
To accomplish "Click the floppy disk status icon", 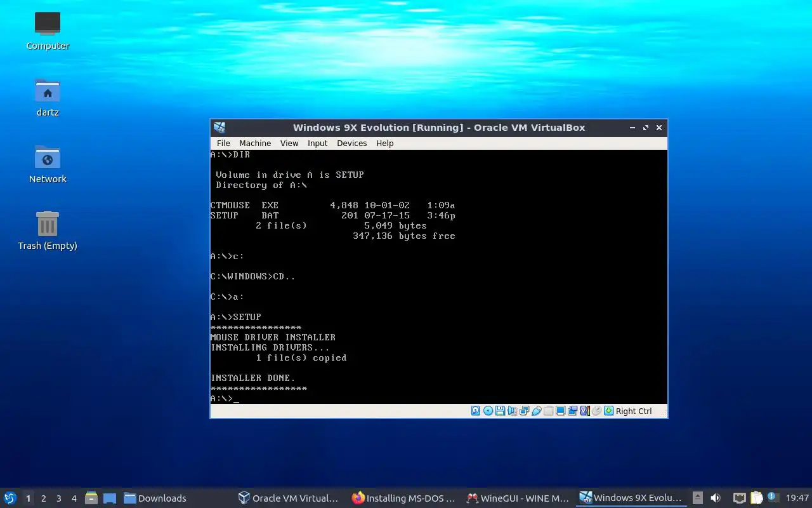I will click(x=500, y=411).
